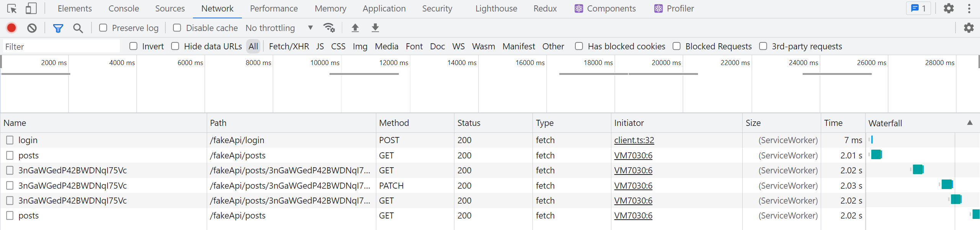The width and height of the screenshot is (980, 230).
Task: Enable the Preserve log checkbox
Action: 103,28
